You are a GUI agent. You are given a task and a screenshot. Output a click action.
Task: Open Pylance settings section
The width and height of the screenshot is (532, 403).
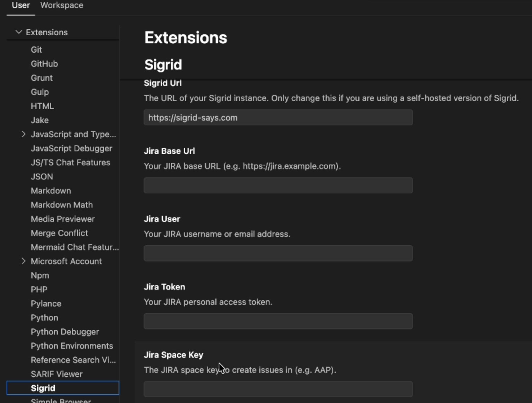click(x=46, y=304)
